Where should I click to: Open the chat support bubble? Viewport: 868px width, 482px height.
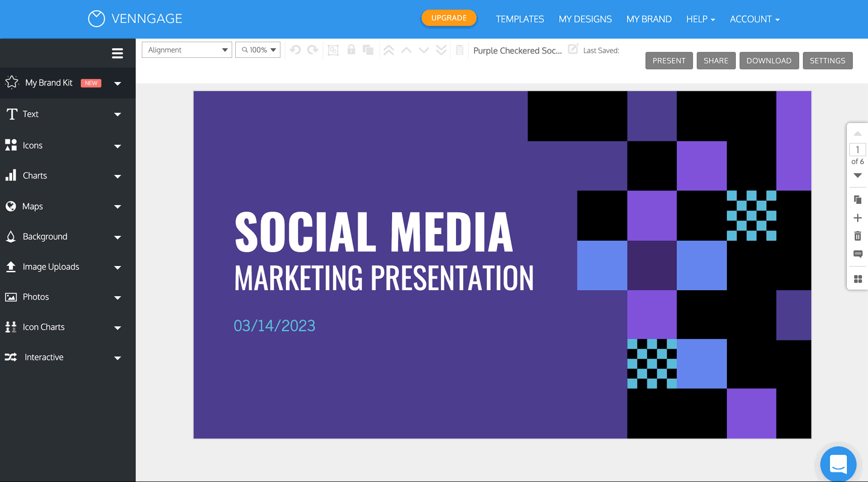pos(838,464)
